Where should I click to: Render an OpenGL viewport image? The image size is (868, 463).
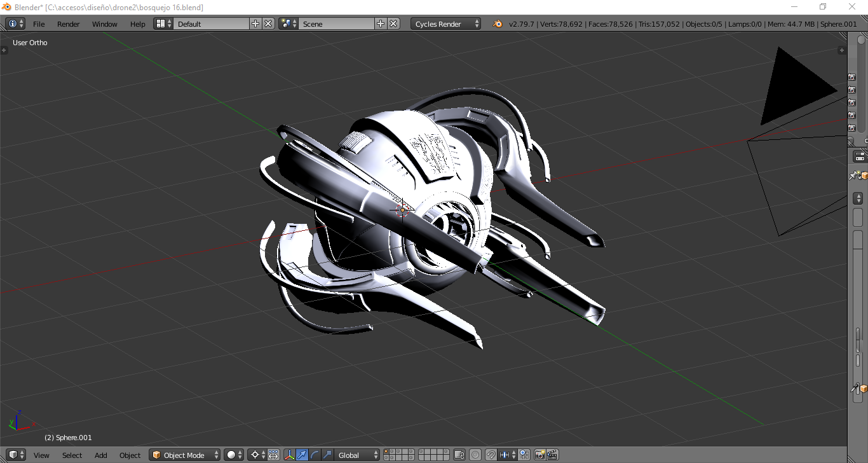[x=539, y=455]
